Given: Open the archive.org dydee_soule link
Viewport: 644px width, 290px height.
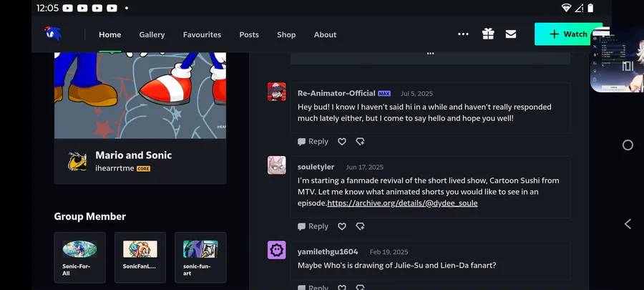Looking at the screenshot, I should click(x=402, y=203).
